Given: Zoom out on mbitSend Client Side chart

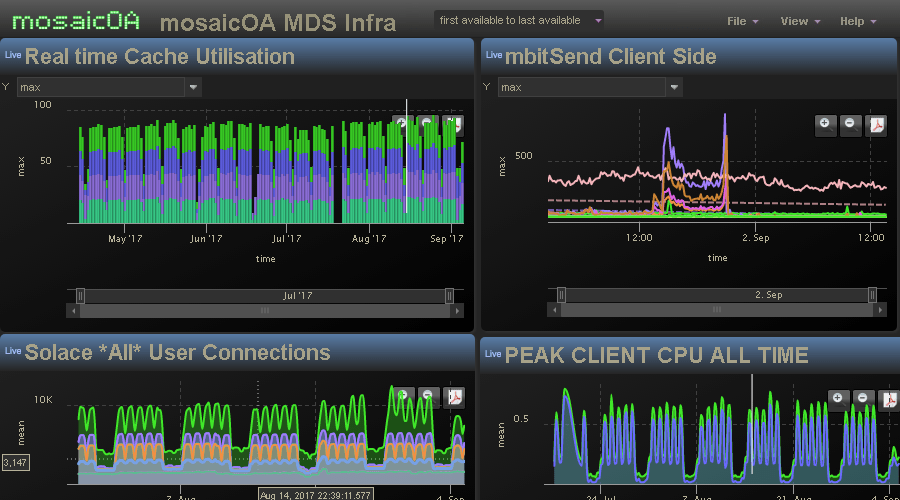Looking at the screenshot, I should pos(851,125).
